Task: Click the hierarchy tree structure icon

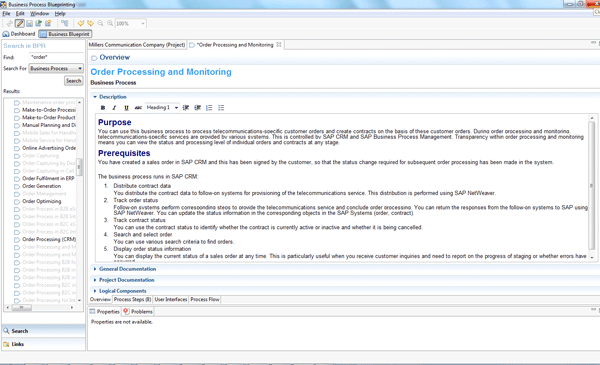Action: click(65, 23)
